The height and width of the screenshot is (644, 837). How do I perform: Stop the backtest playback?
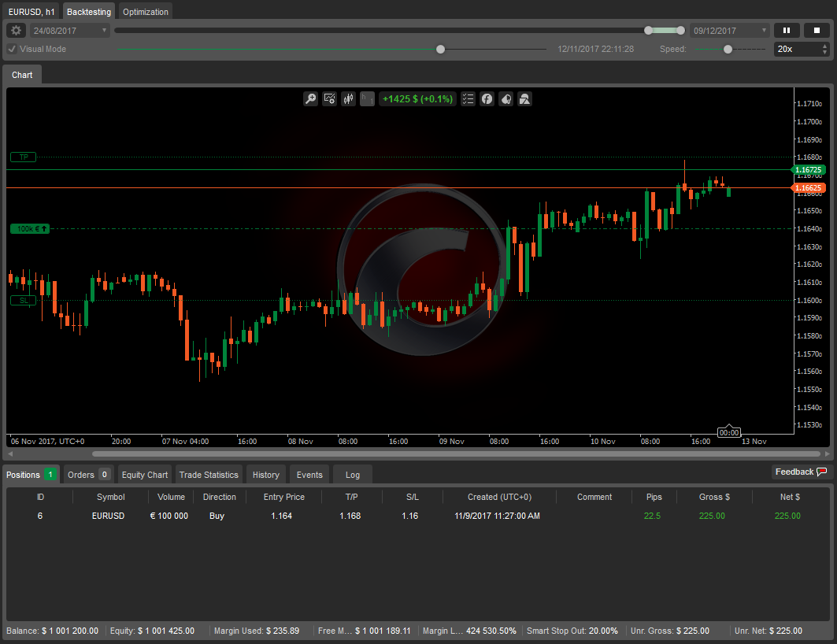[x=817, y=31]
